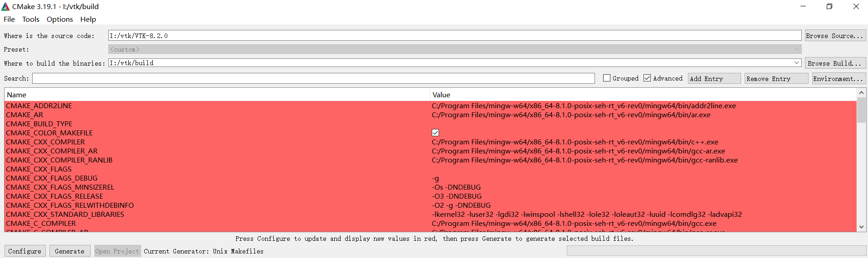
Task: Click the Generate button
Action: 69,251
